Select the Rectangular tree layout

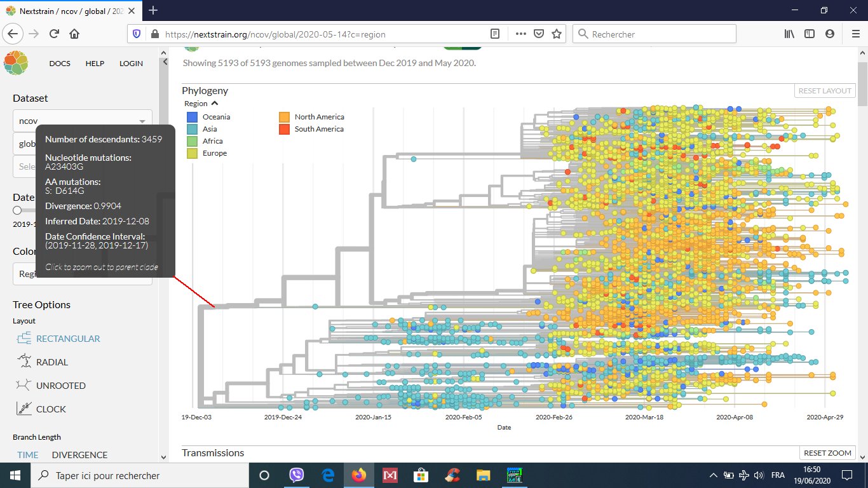pyautogui.click(x=67, y=339)
